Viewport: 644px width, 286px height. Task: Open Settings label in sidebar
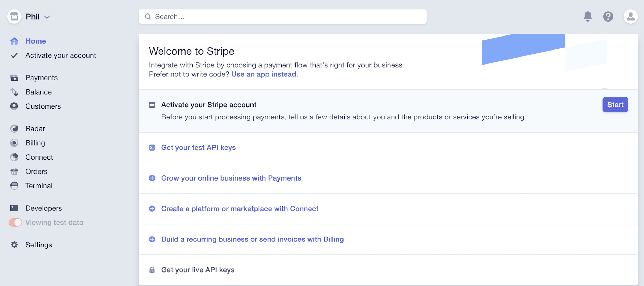[39, 245]
